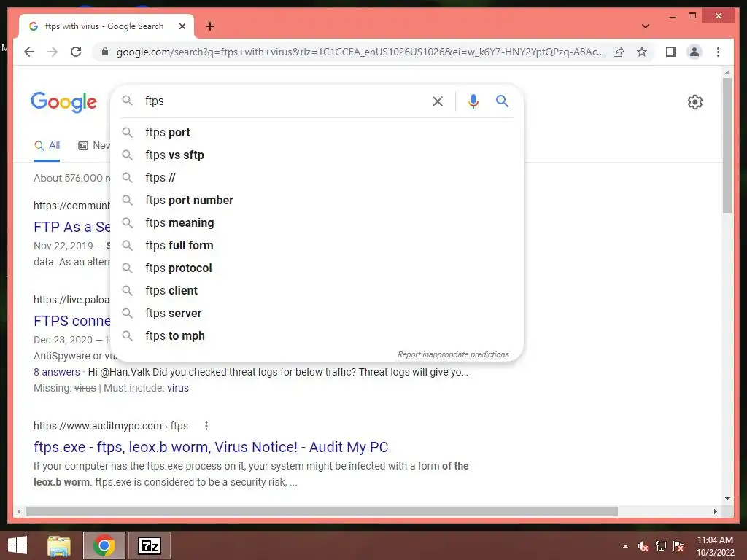747x560 pixels.
Task: Choose suggestion 'ftps protocol'
Action: click(x=317, y=268)
